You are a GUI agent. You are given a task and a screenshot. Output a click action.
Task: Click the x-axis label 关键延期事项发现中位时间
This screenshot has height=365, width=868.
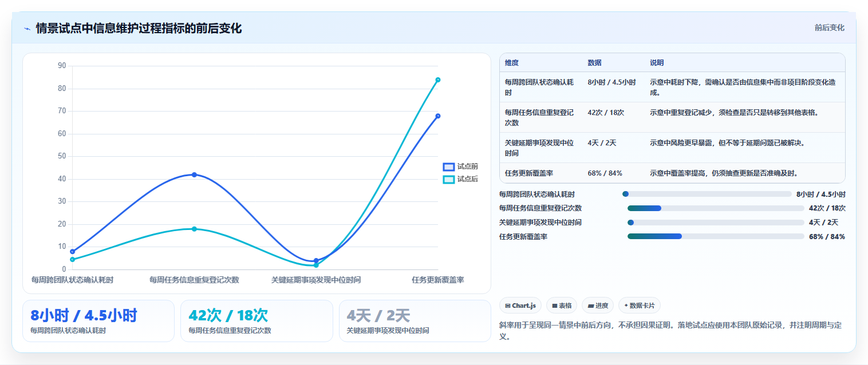(x=316, y=280)
